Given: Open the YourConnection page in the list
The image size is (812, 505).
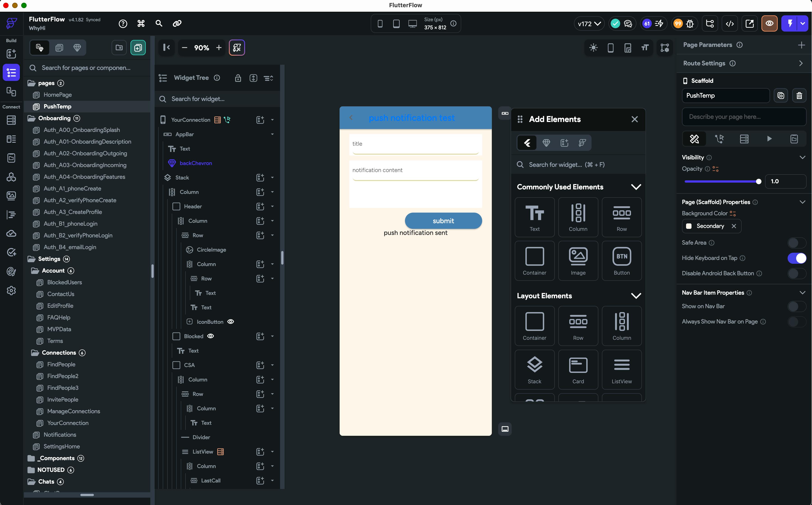Looking at the screenshot, I should point(68,423).
